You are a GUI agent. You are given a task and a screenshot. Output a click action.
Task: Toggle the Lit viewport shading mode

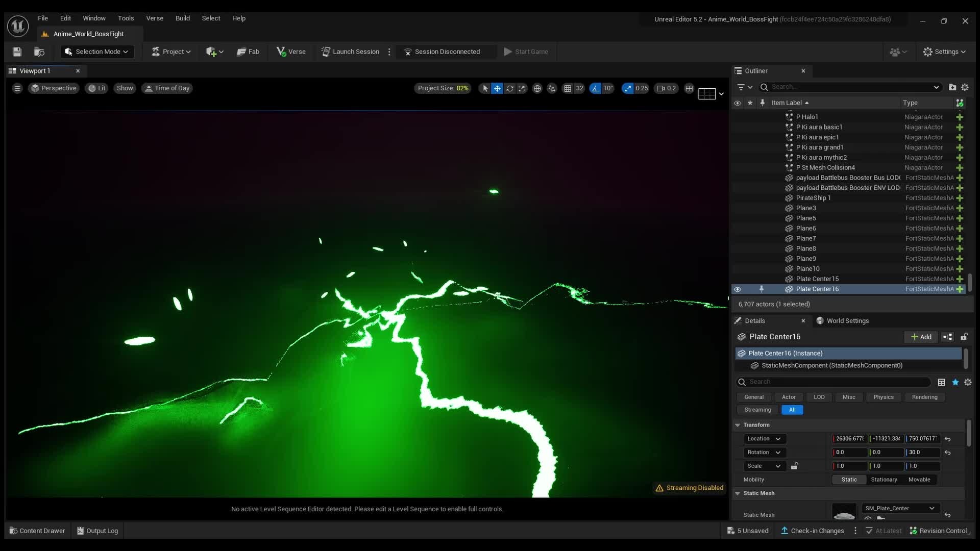[x=96, y=88]
